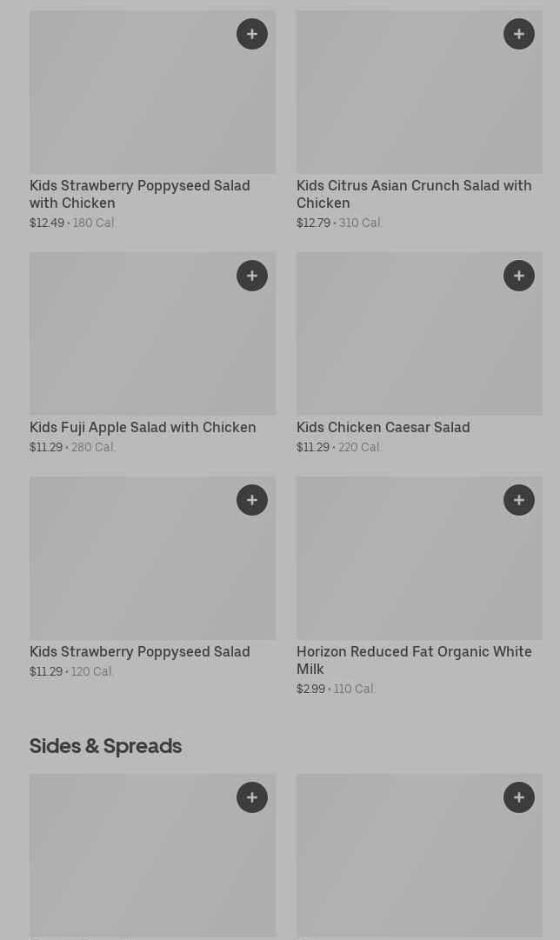The height and width of the screenshot is (940, 560).
Task: Click the $11.29 Kids Strawberry Poppyseed Salad name
Action: [139, 651]
